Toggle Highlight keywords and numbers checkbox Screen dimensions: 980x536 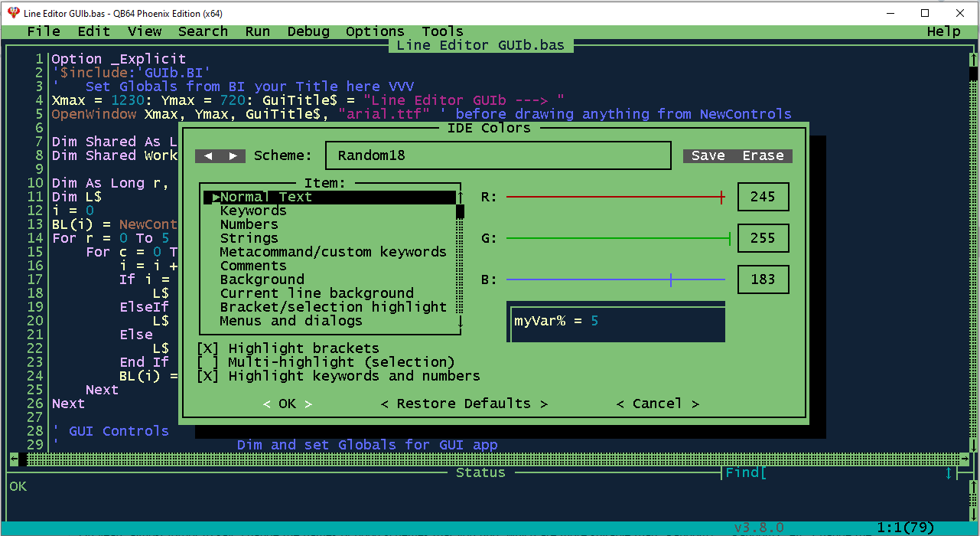tap(207, 376)
